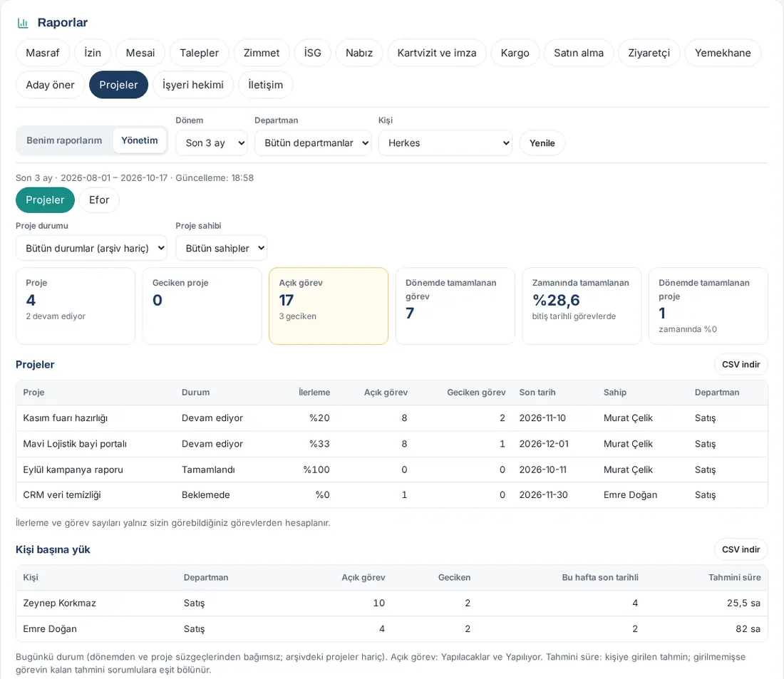
Task: Switch to the Ziyaretçi tab
Action: click(x=649, y=53)
